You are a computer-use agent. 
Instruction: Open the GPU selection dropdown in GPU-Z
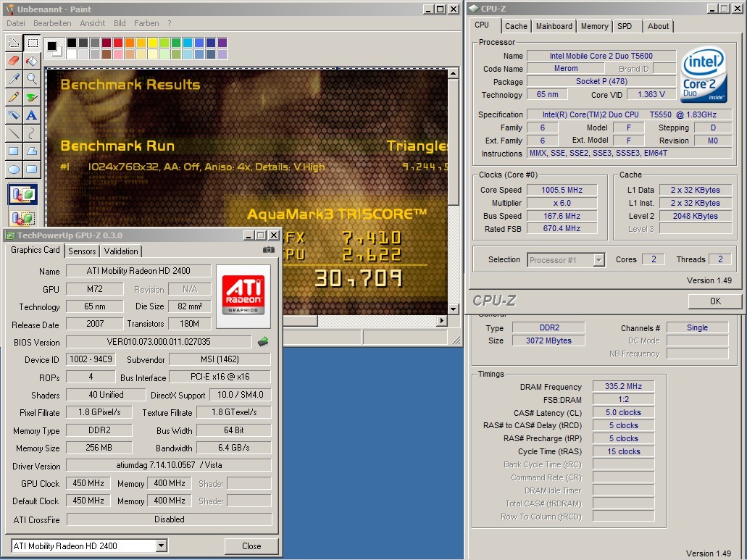click(x=162, y=546)
